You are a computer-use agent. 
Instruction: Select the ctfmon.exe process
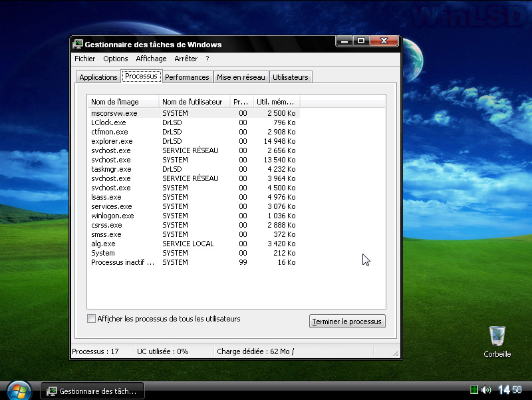click(110, 132)
